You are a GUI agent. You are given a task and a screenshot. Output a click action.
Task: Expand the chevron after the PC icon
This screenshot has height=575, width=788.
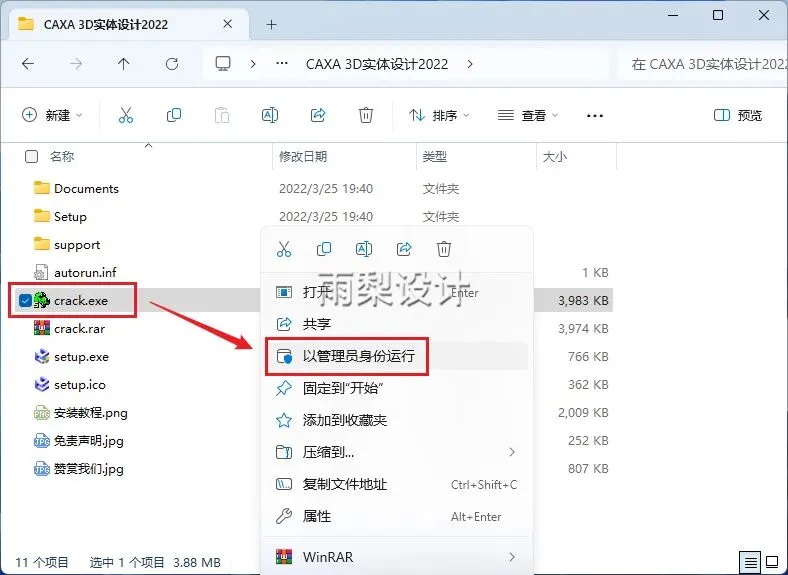(253, 64)
